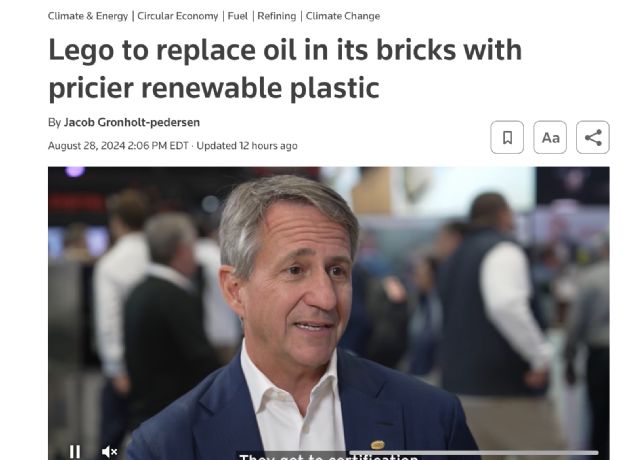Open the Aa text size options
The image size is (640, 460).
tap(550, 138)
